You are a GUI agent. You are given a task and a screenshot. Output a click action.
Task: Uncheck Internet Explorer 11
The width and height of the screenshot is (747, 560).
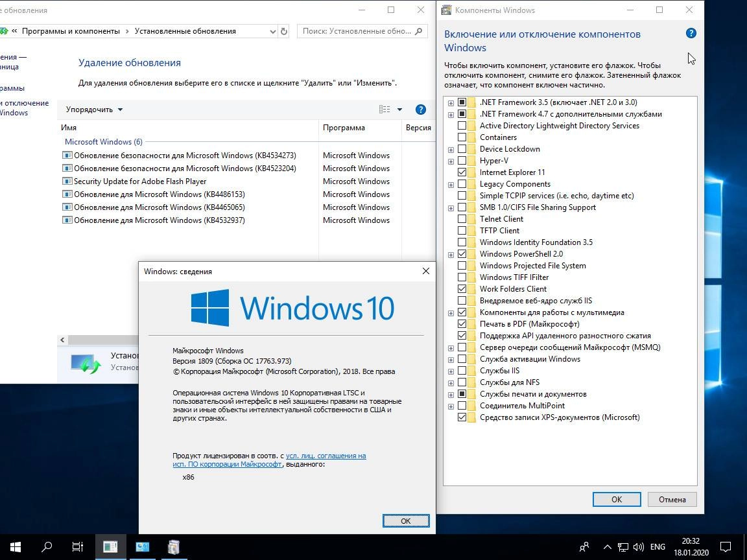point(462,172)
